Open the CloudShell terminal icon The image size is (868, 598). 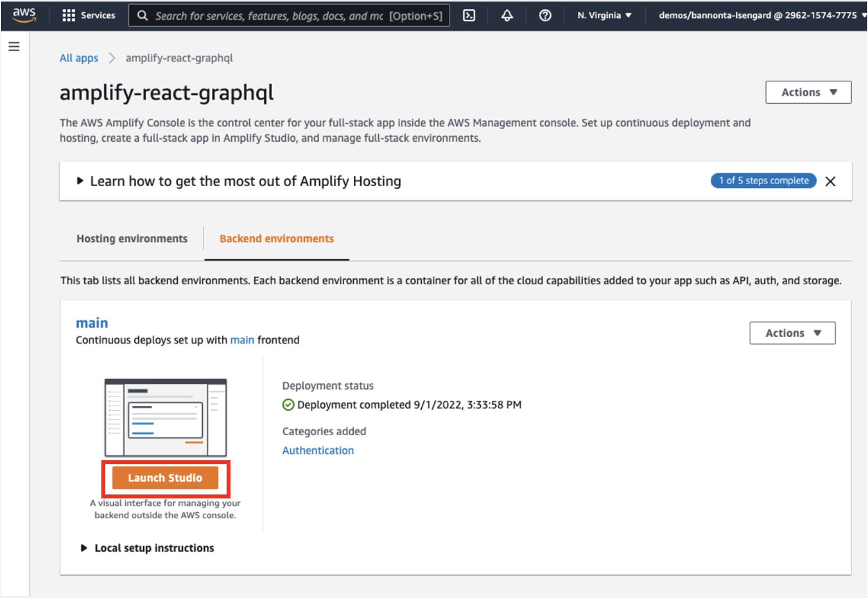(469, 15)
